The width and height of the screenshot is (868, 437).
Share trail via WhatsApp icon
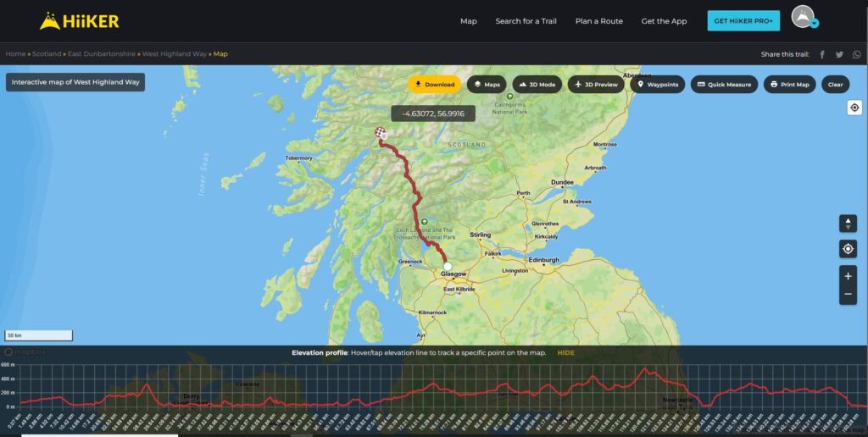click(x=857, y=54)
